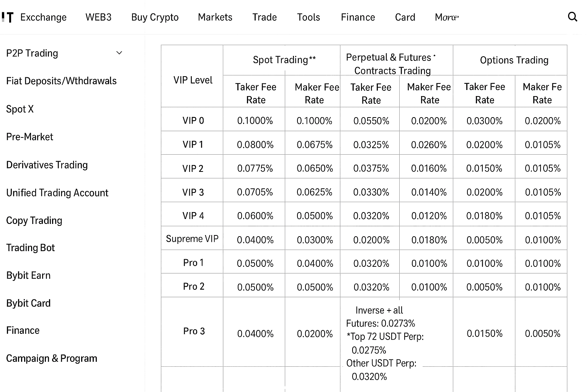Click the search magnifier icon
This screenshot has width=588, height=392.
tap(572, 17)
